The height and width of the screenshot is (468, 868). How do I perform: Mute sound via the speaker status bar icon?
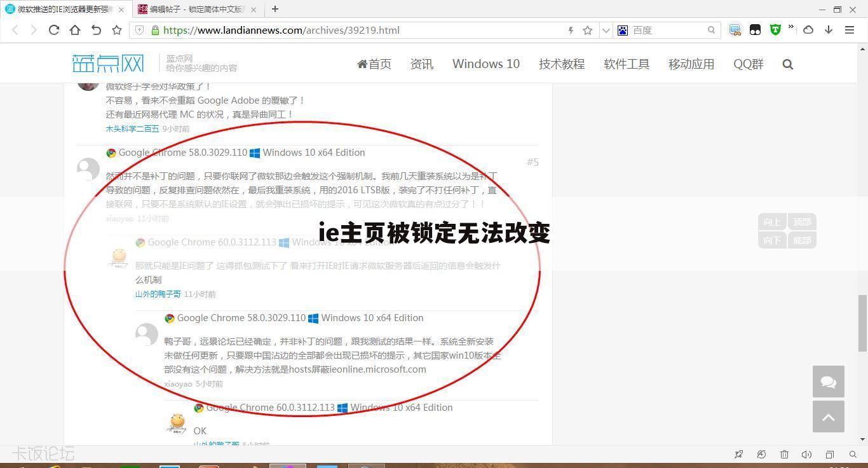(x=806, y=454)
